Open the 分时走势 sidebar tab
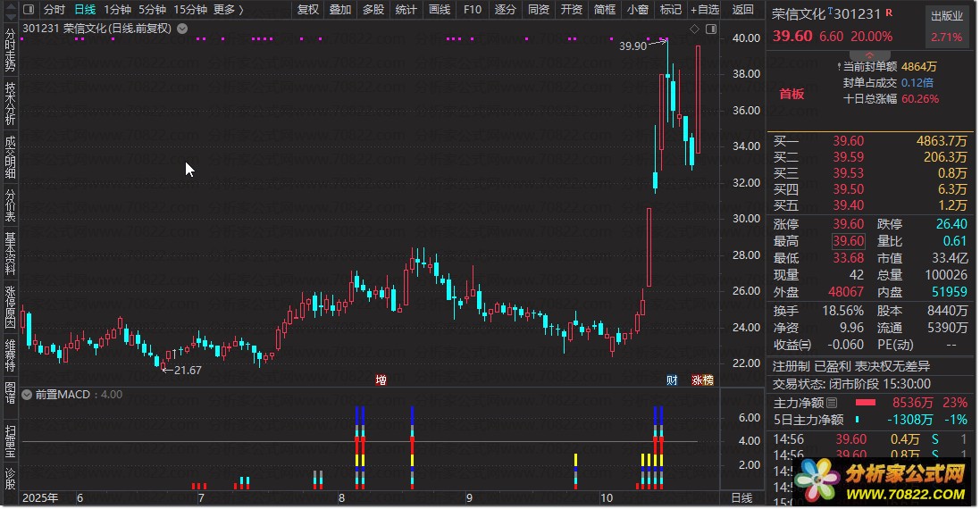This screenshot has height=509, width=980. pyautogui.click(x=10, y=49)
